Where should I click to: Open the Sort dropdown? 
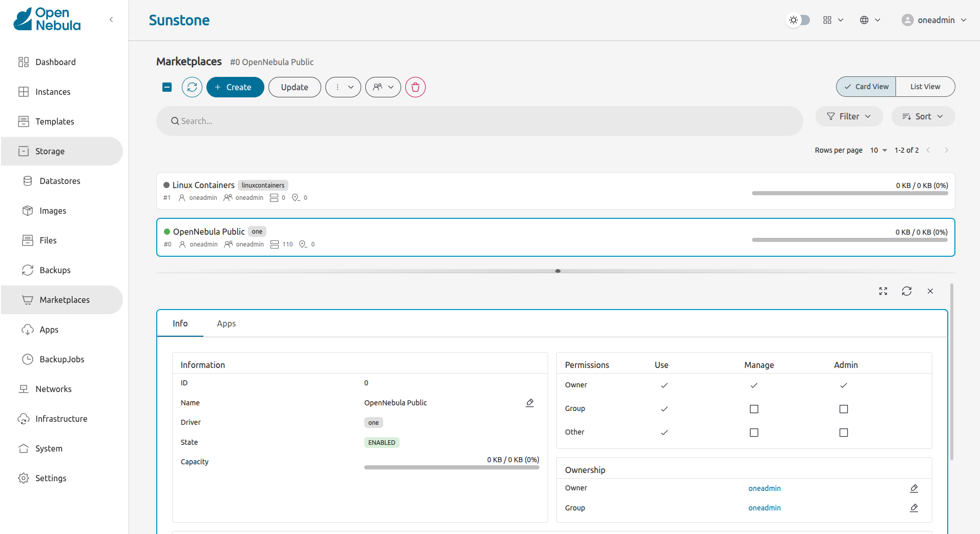coord(923,116)
